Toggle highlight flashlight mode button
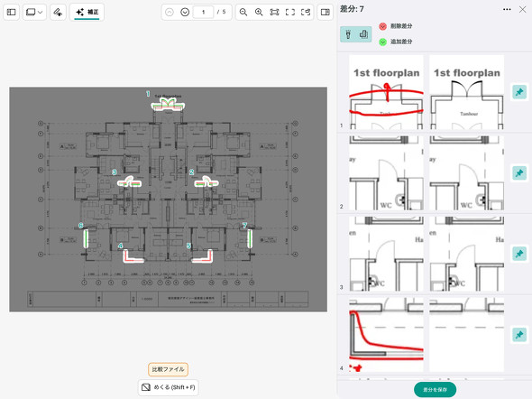 click(x=348, y=34)
